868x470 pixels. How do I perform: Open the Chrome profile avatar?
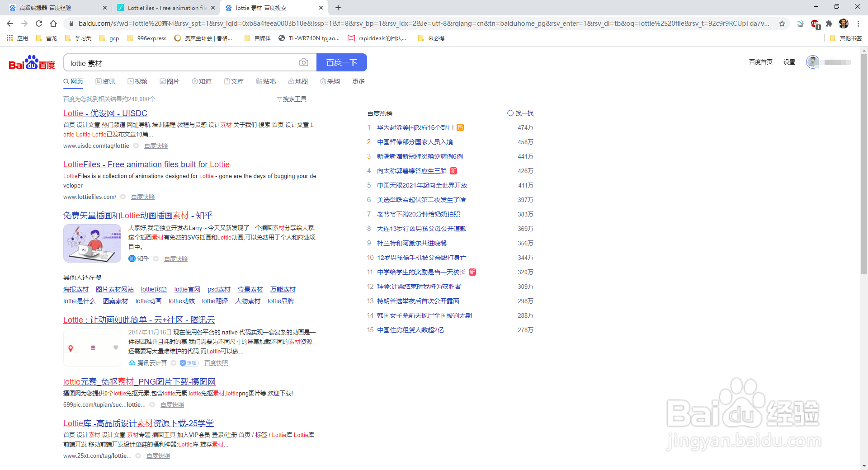tap(844, 23)
